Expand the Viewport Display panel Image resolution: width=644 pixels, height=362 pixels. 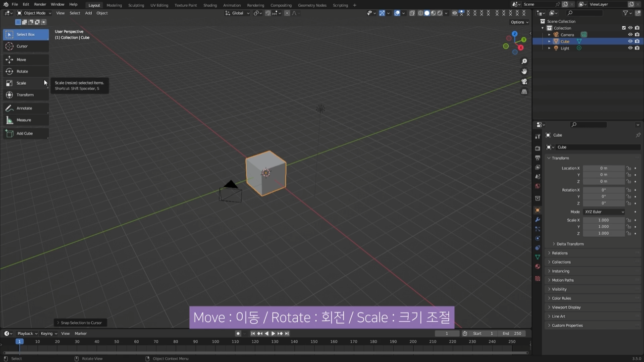pos(593,308)
